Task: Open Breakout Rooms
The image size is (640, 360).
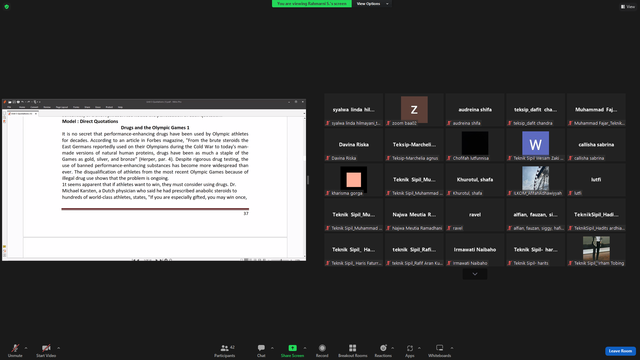Action: coord(353,350)
